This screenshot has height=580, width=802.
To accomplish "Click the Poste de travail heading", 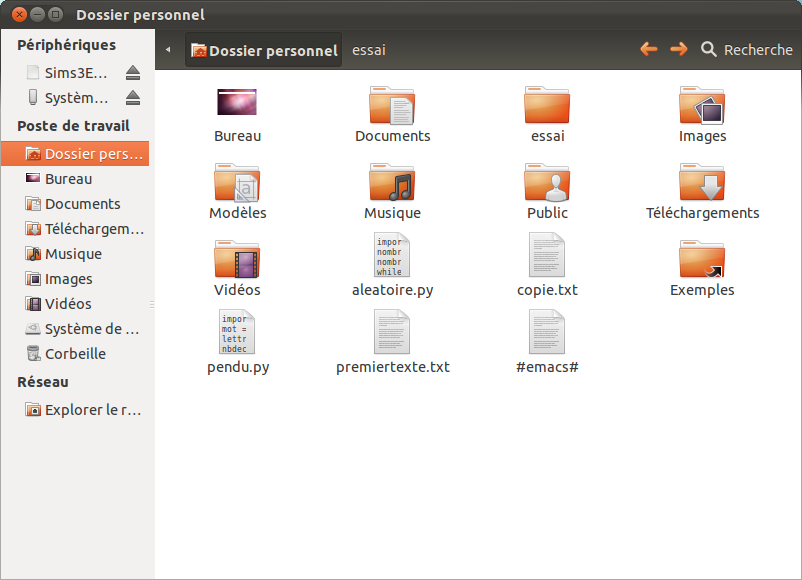I will coord(73,126).
